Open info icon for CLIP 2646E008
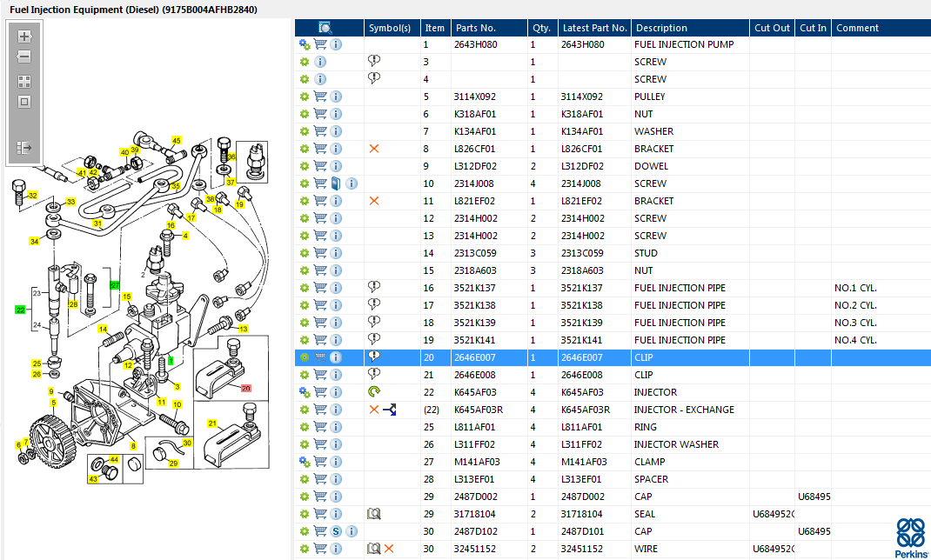 336,375
